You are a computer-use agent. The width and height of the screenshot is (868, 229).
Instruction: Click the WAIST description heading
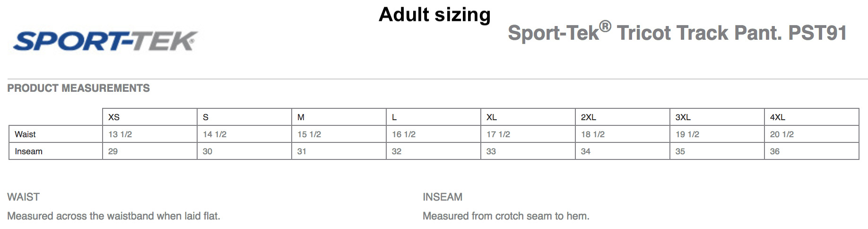click(x=24, y=197)
